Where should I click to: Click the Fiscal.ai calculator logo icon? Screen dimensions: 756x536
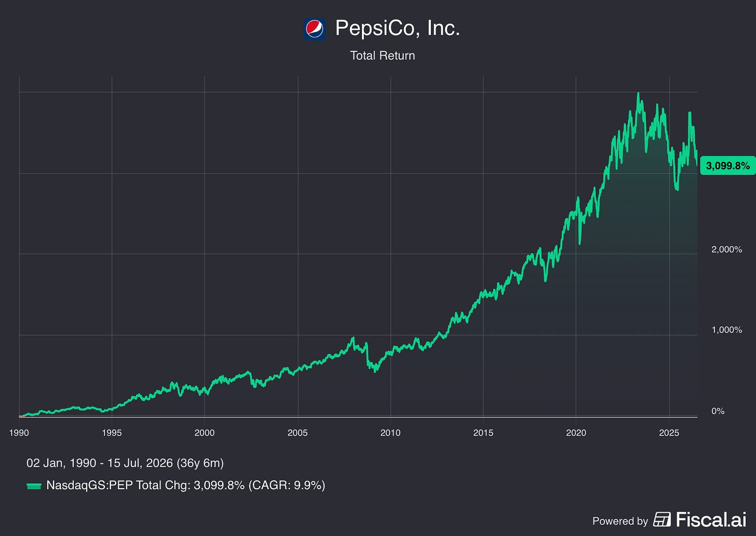point(661,519)
